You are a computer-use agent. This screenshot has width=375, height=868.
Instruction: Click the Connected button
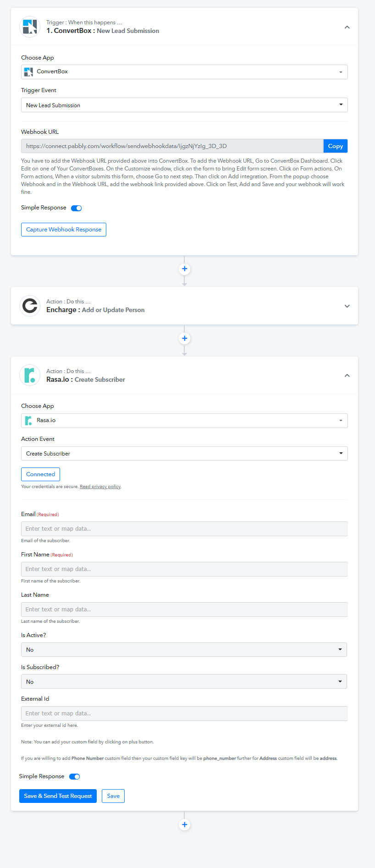tap(40, 474)
